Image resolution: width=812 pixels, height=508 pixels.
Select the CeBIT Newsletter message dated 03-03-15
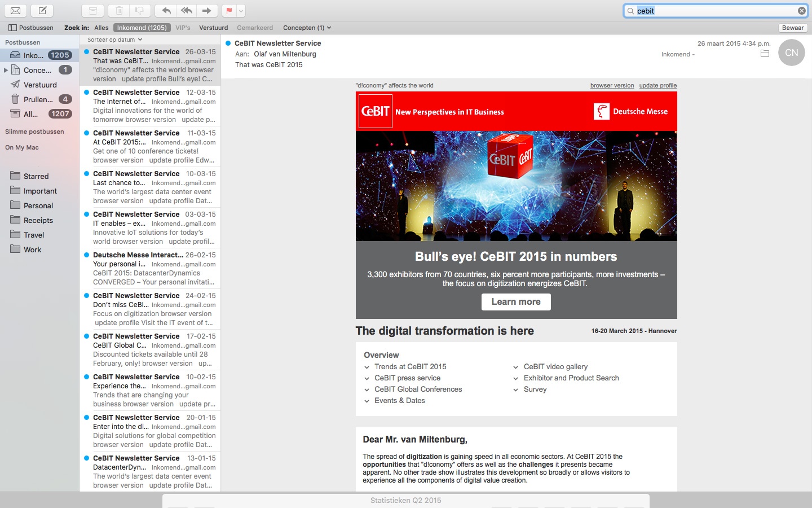coord(150,228)
